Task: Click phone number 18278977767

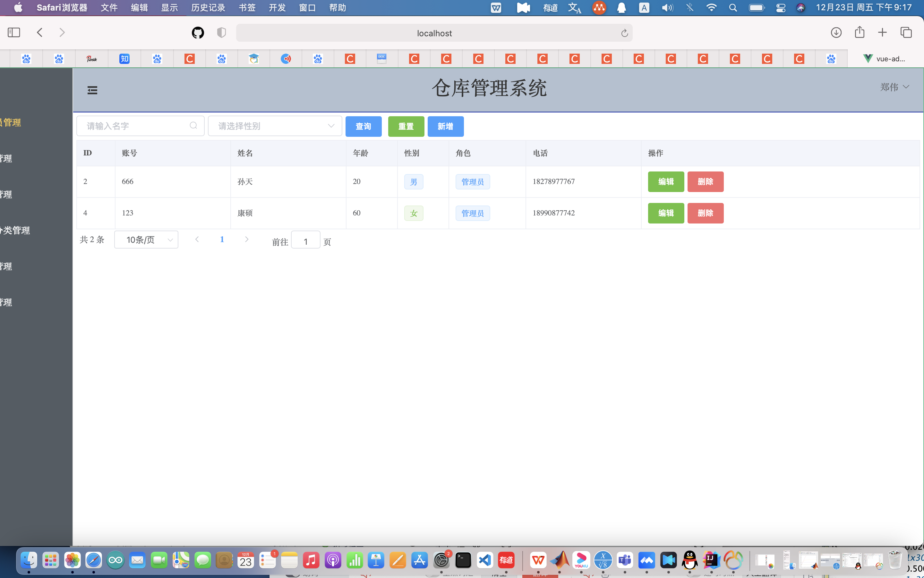Action: (x=554, y=181)
